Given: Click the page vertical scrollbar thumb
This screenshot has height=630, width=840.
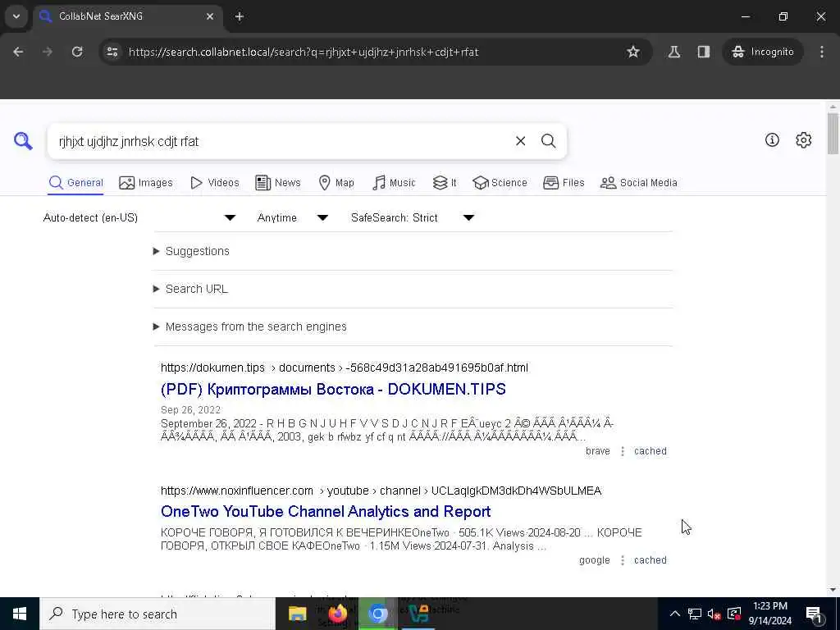Looking at the screenshot, I should (833, 133).
